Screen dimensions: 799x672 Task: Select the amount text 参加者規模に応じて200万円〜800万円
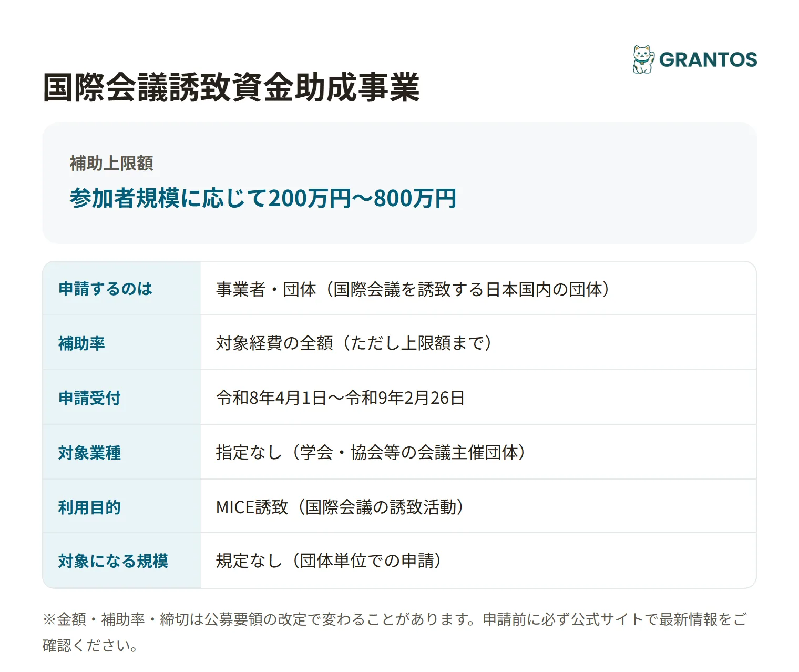coord(263,198)
